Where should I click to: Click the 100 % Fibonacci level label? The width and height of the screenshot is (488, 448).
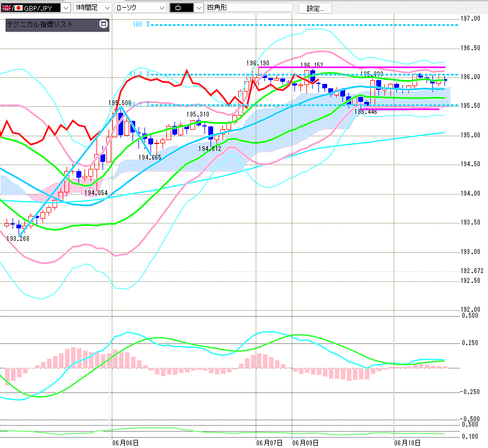[141, 25]
